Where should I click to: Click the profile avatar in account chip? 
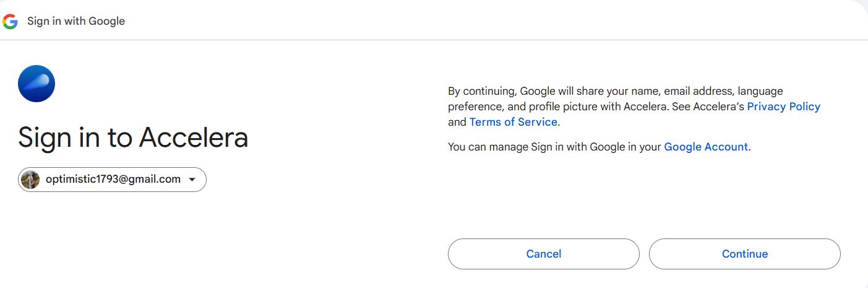(x=30, y=180)
